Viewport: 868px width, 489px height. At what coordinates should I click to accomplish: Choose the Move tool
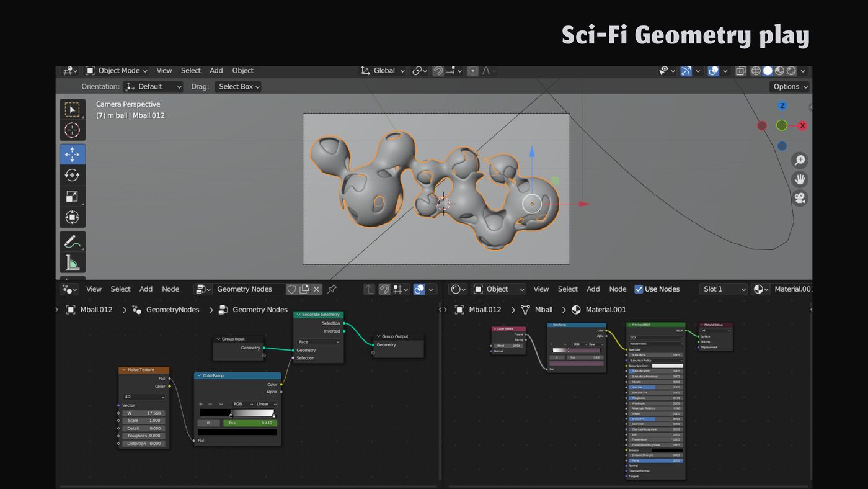pyautogui.click(x=73, y=155)
